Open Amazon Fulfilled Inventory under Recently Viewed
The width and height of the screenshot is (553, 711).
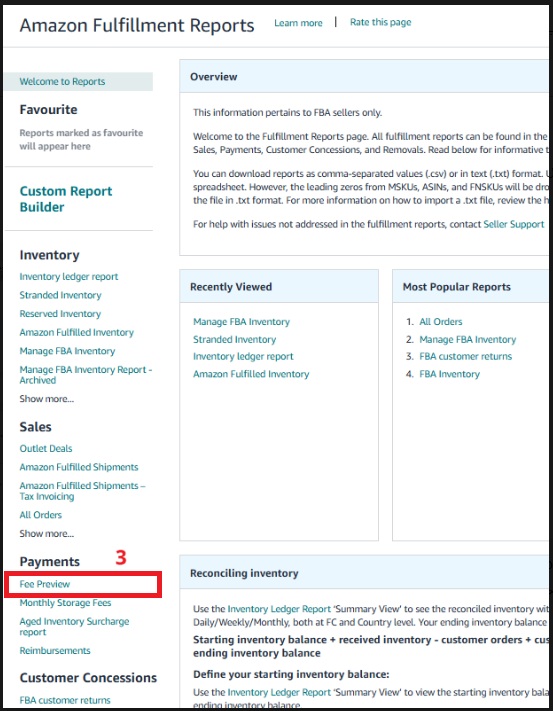(251, 374)
